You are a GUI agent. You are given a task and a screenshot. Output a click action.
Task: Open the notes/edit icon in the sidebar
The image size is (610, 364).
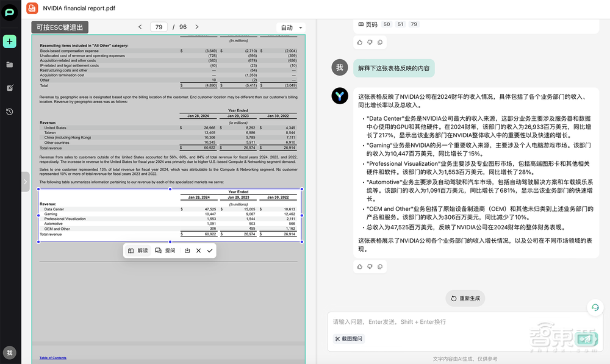[x=9, y=88]
